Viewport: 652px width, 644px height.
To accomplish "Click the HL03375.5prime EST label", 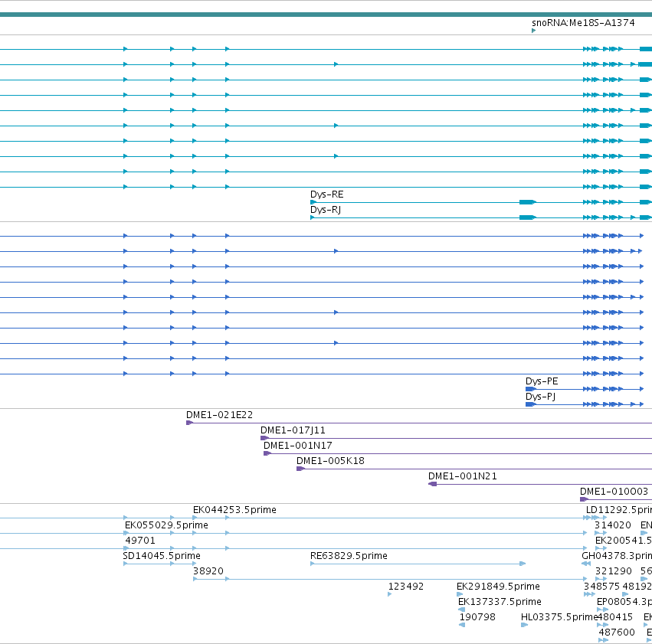I will [x=559, y=617].
